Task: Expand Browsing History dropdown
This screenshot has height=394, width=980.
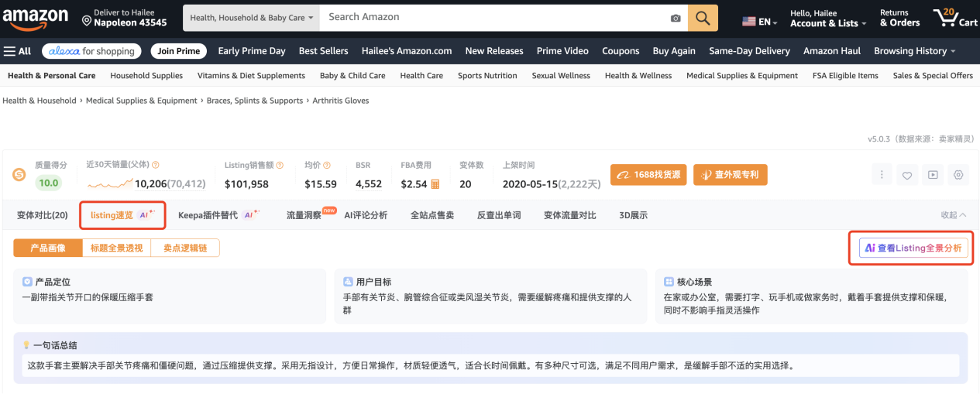Action: tap(914, 51)
